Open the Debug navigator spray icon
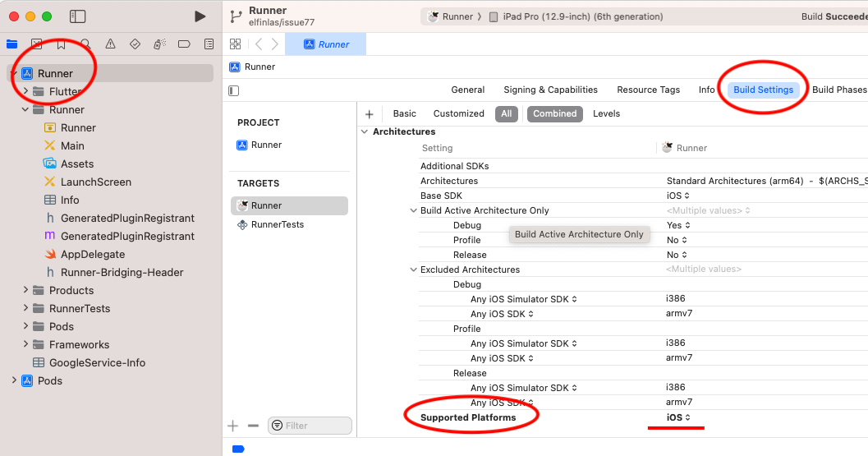 [159, 44]
